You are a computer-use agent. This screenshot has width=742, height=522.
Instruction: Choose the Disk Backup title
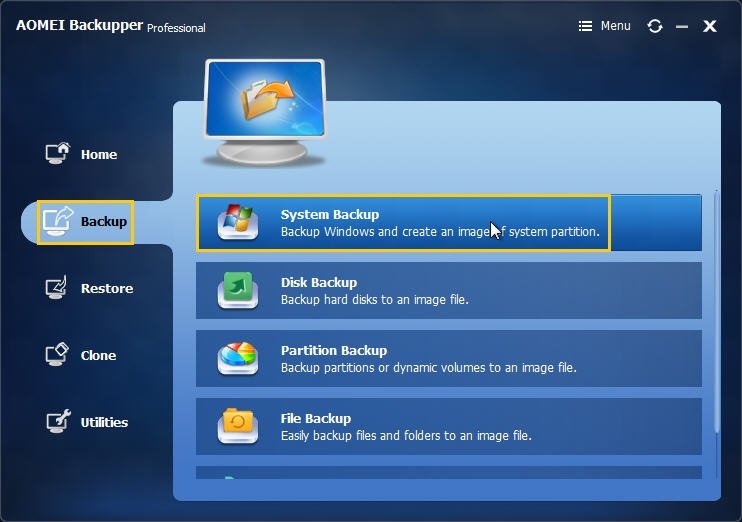pos(319,283)
